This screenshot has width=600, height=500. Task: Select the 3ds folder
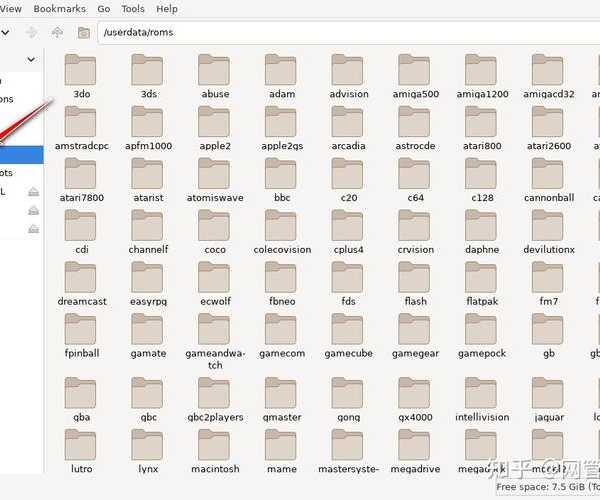tap(148, 77)
